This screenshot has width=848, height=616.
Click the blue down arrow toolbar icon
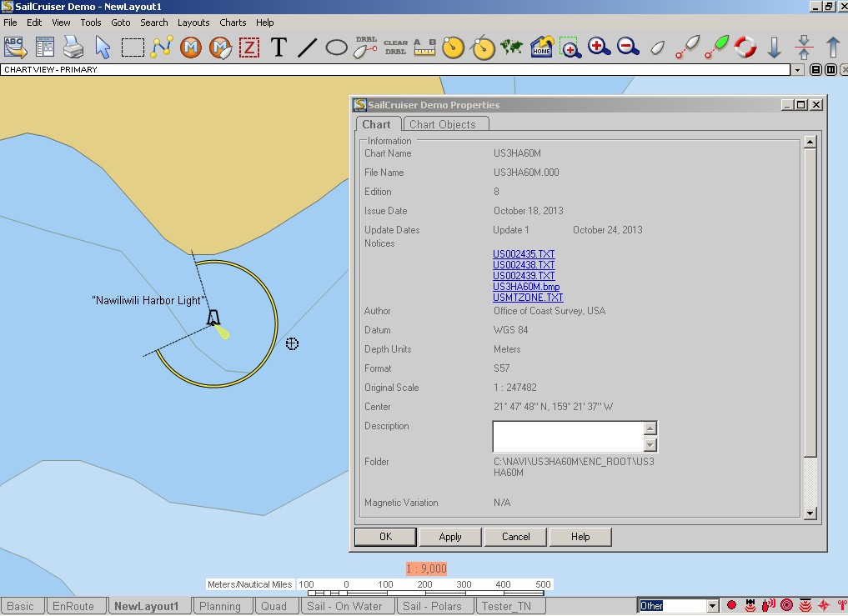coord(775,48)
